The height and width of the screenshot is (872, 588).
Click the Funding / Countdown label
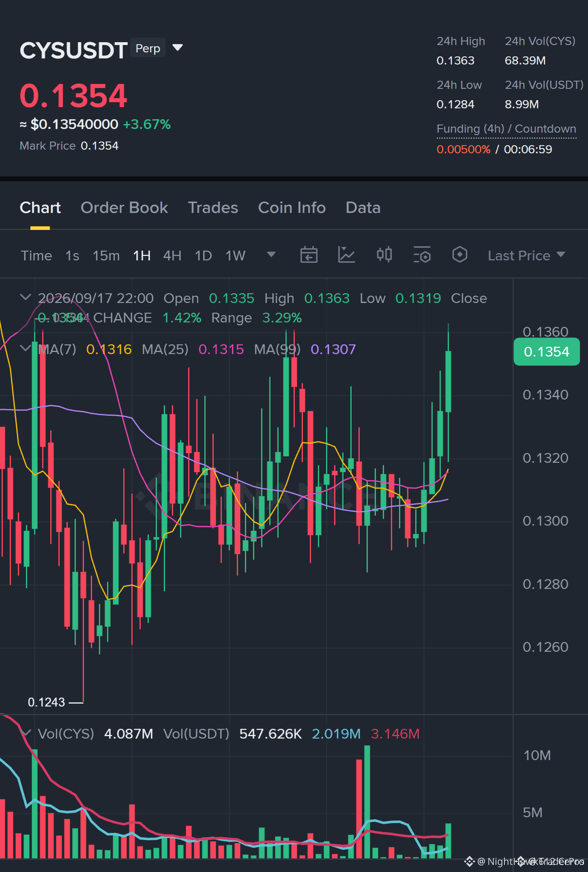[x=506, y=129]
